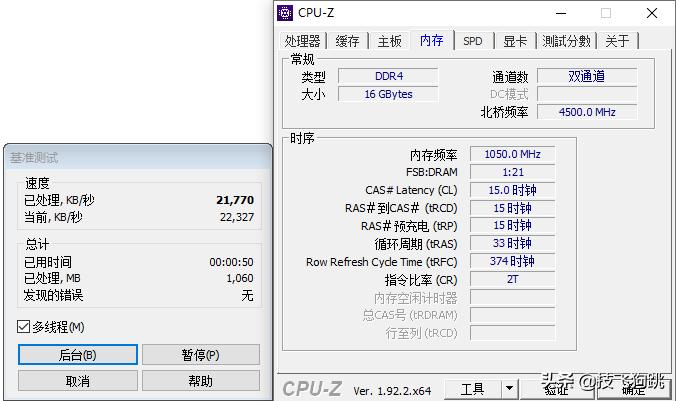Open the 关于 tab

click(x=617, y=41)
